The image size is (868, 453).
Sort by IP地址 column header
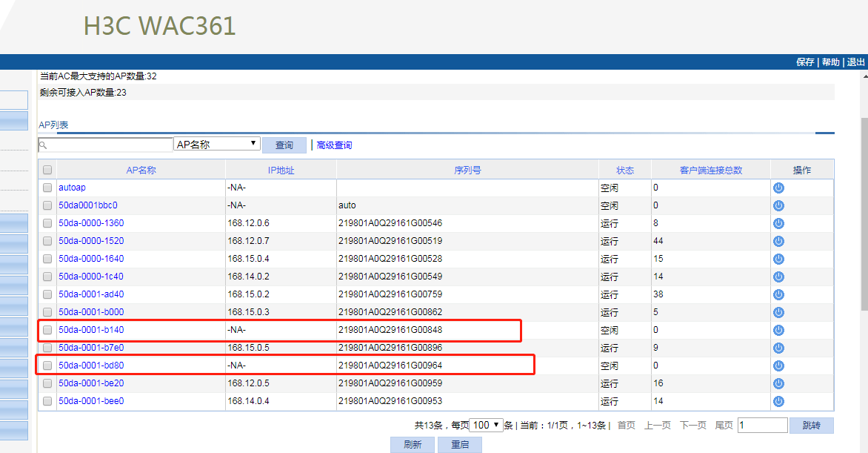[281, 171]
